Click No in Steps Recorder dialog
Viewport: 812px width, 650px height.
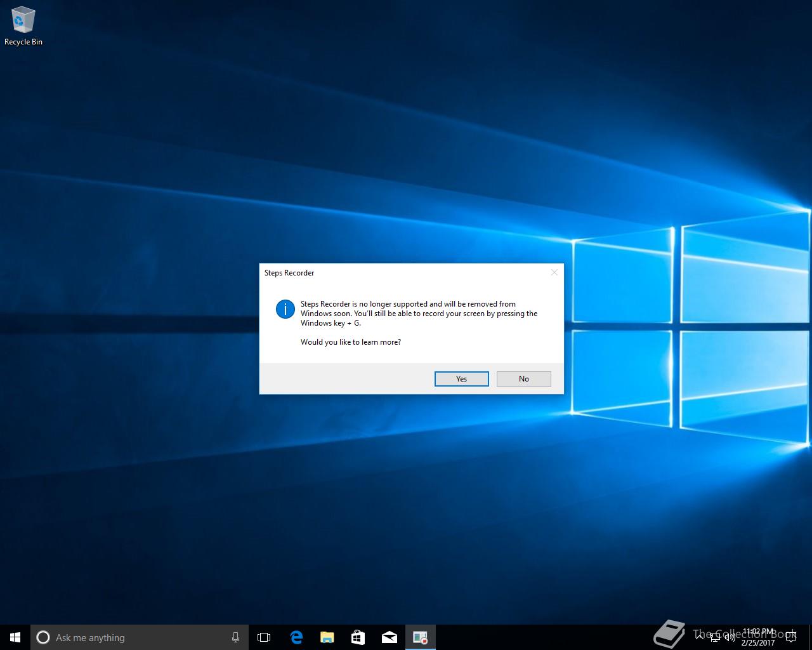click(523, 379)
